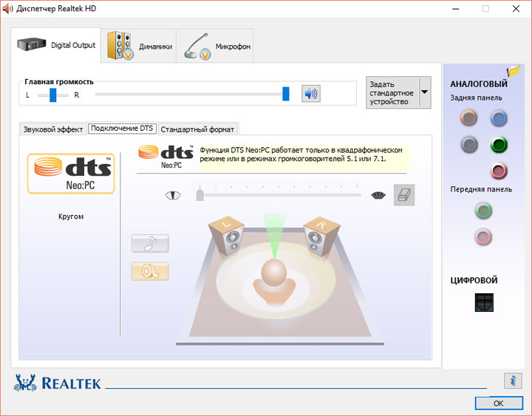Open the information button
Viewport: 532px width, 416px height.
513,381
